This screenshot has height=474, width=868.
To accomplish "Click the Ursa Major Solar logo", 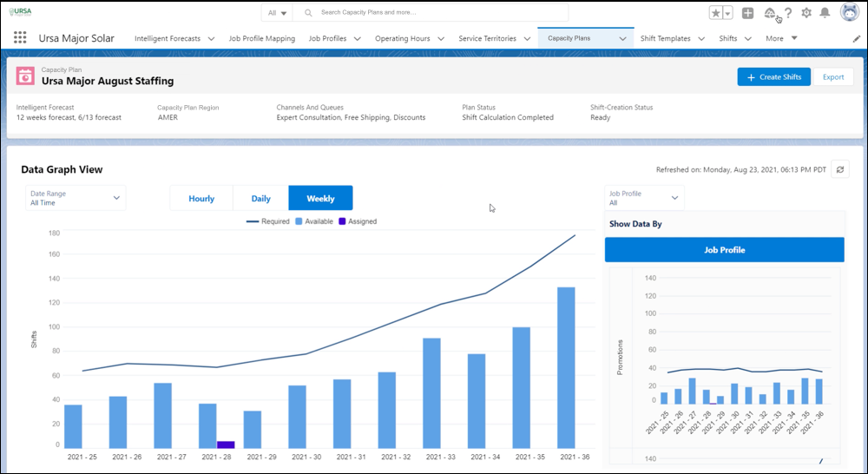I will (21, 11).
